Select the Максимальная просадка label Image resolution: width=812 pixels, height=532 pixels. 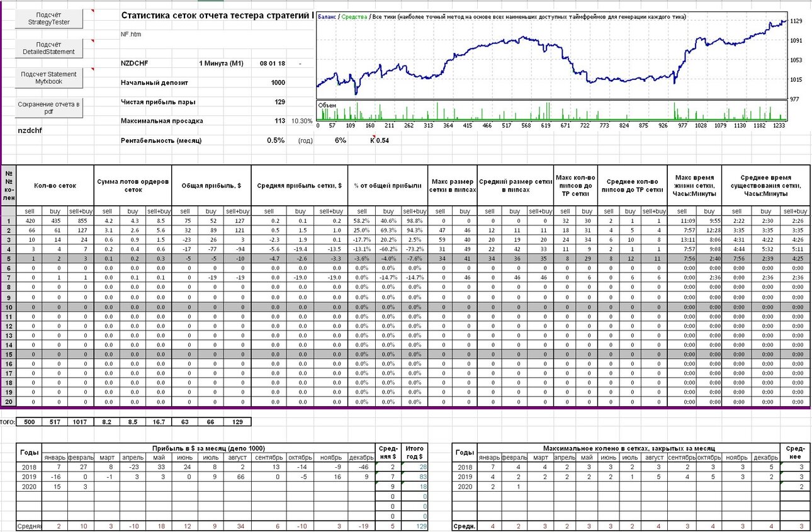click(161, 120)
